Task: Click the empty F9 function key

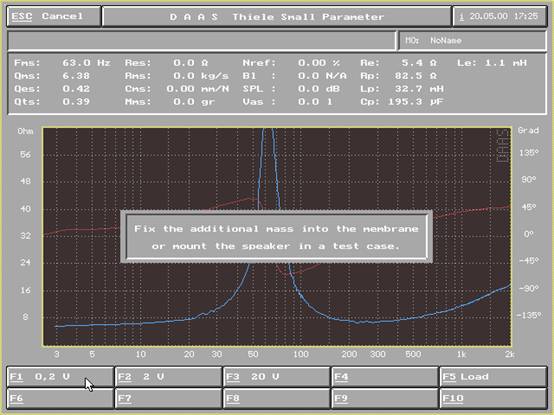Action: pos(385,398)
